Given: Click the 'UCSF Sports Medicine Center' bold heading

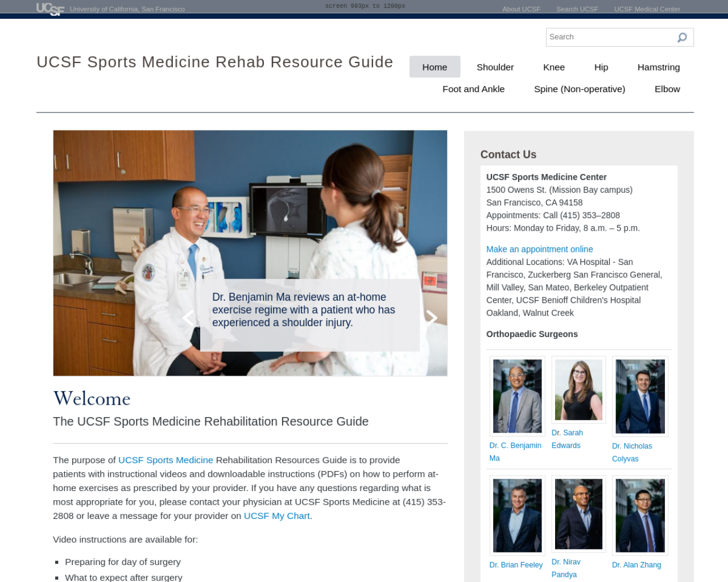Looking at the screenshot, I should click(546, 177).
